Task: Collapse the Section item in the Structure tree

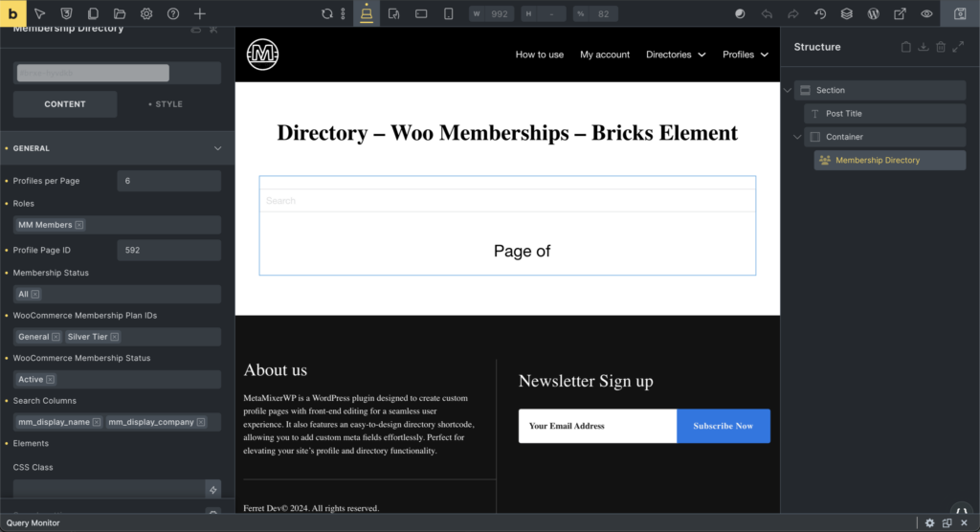Action: 788,90
